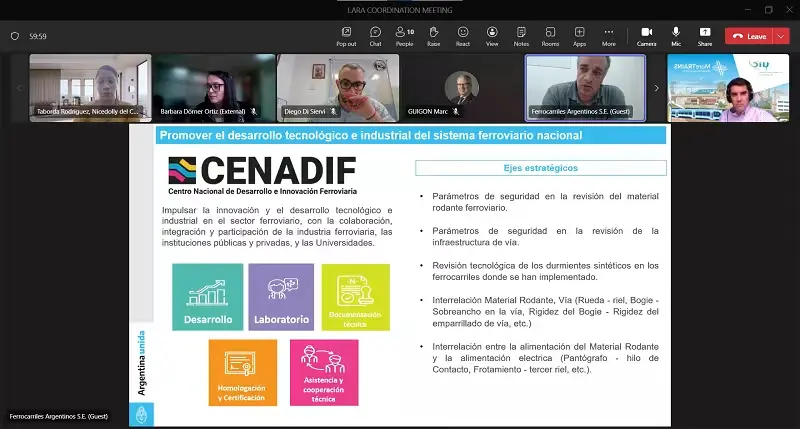Toggle the Camera on or off

[x=646, y=37]
